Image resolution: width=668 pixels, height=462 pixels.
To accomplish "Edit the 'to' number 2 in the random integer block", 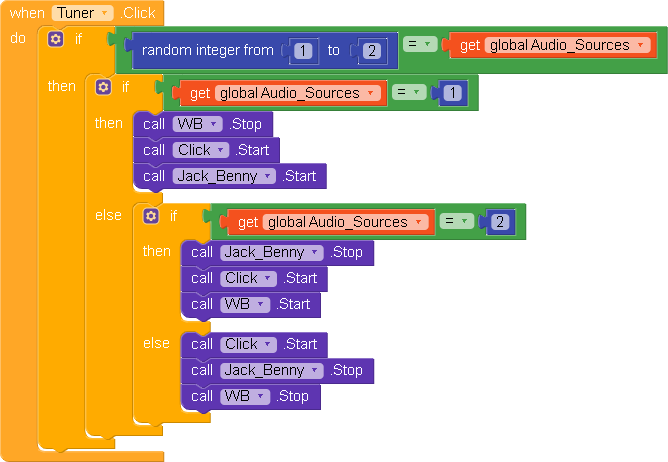I will coord(372,51).
